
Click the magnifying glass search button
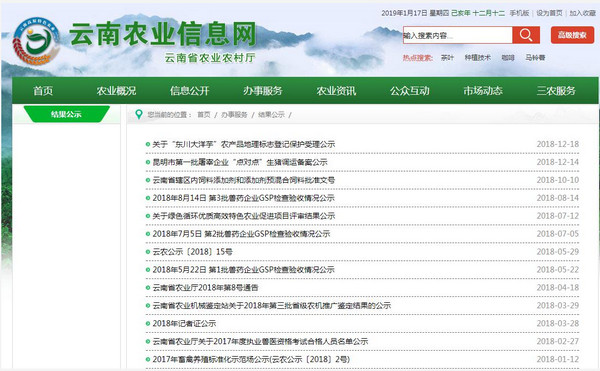pyautogui.click(x=526, y=35)
